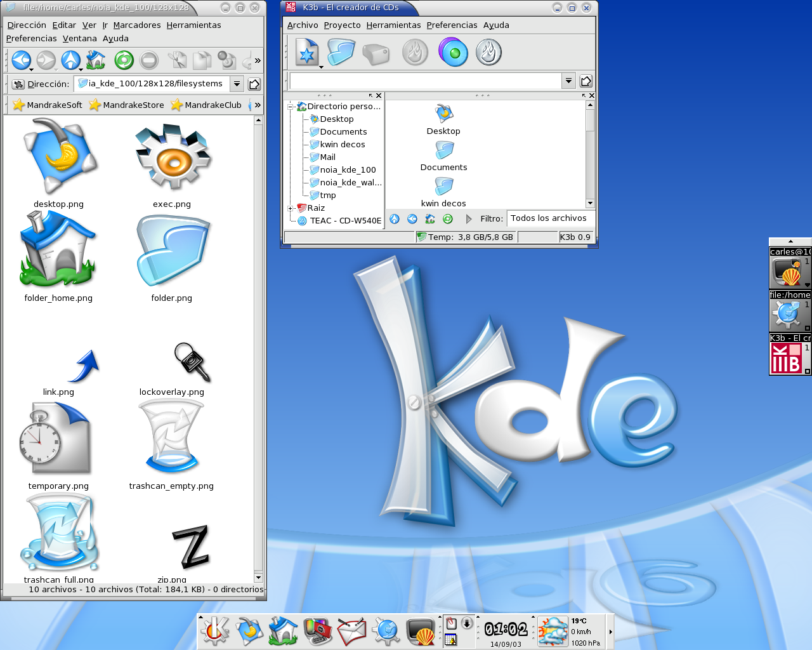
Task: Click Reload icon in K3b file pane toolbar
Action: [x=448, y=219]
